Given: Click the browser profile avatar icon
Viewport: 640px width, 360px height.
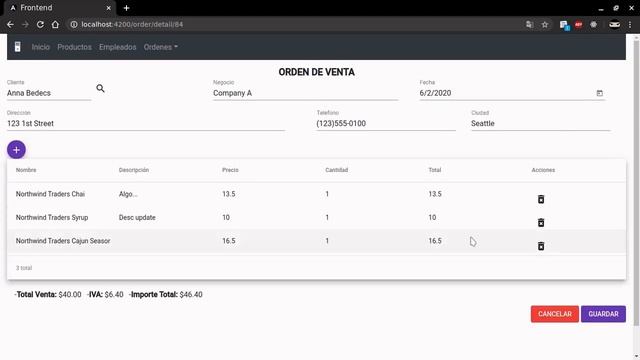Looking at the screenshot, I should pyautogui.click(x=614, y=24).
